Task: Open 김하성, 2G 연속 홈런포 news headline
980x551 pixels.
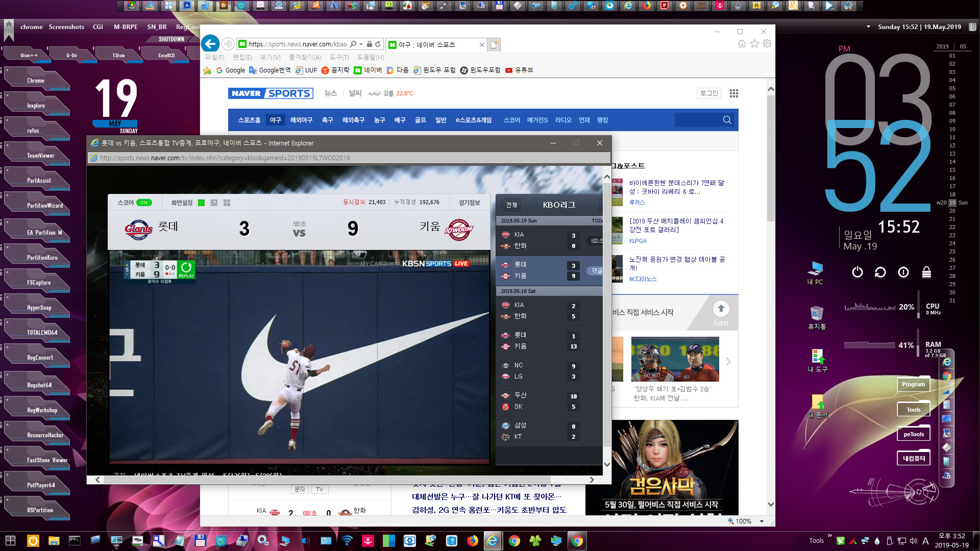Action: click(x=489, y=510)
